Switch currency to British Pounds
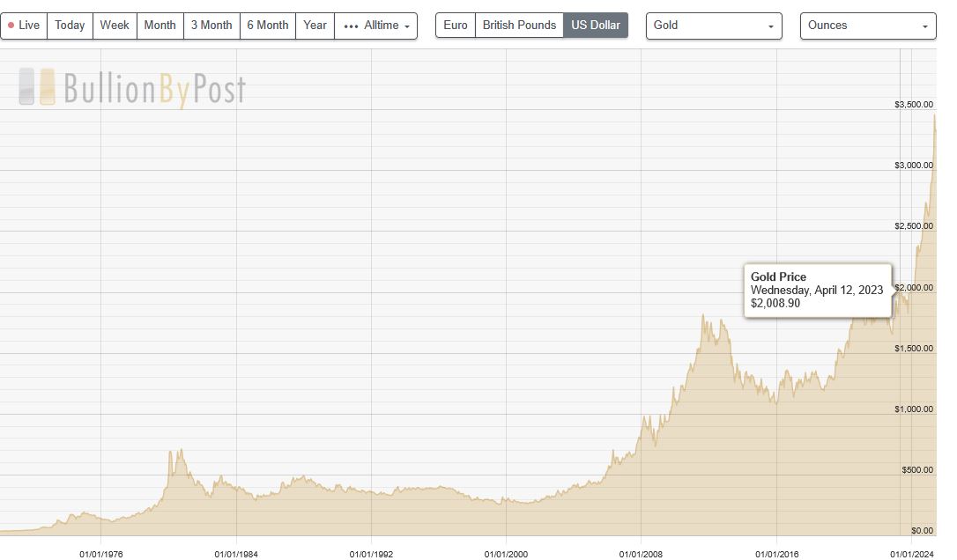The image size is (957, 560). [519, 26]
